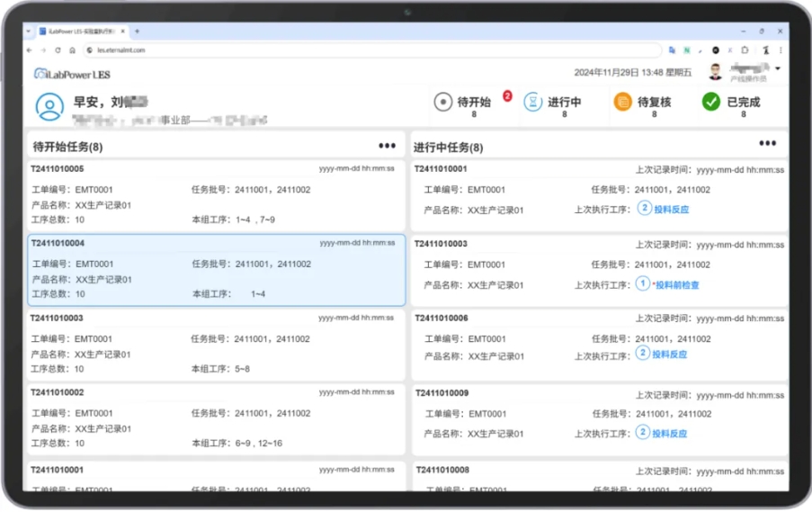Click the red notification badge on 待开始

point(507,95)
